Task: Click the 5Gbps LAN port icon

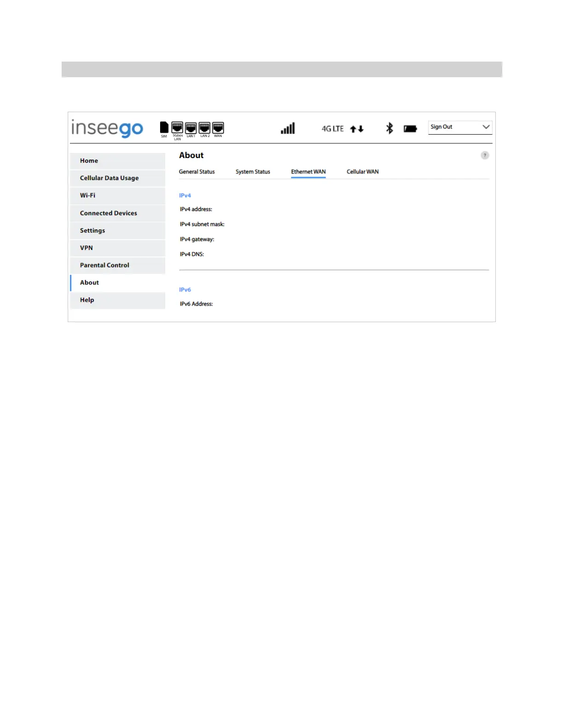Action: pos(177,127)
